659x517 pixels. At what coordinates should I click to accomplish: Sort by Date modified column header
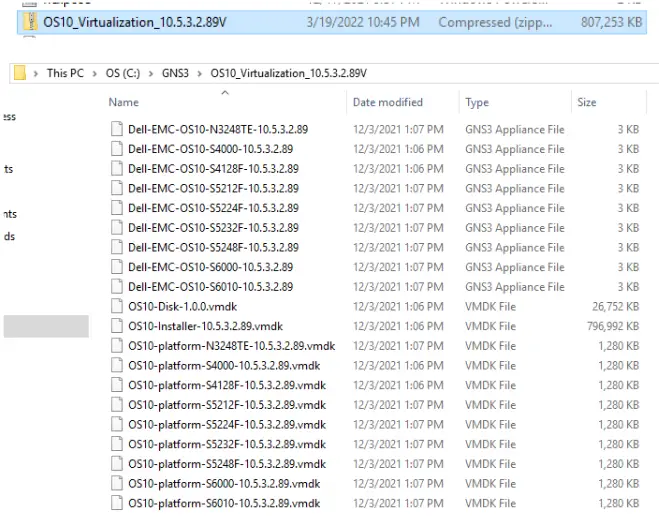pos(387,102)
